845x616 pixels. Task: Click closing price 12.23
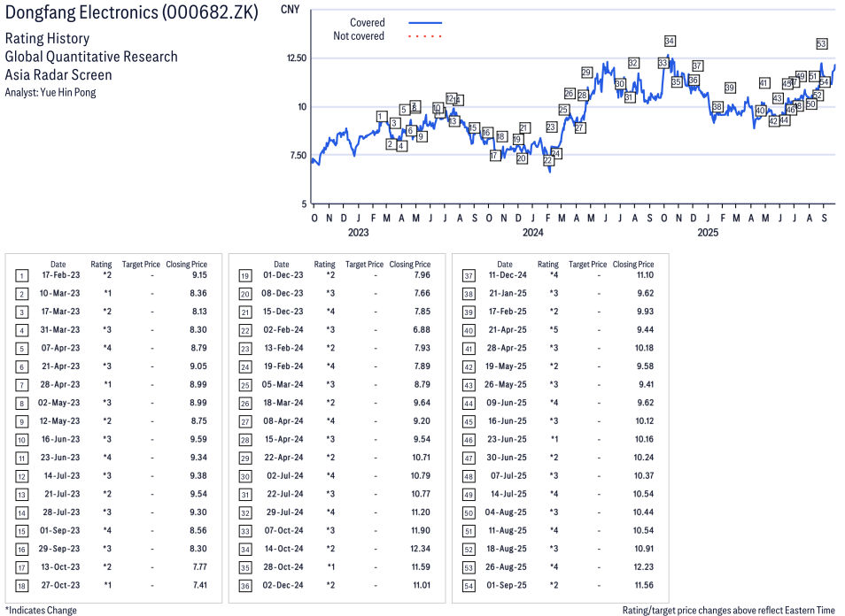coord(643,567)
